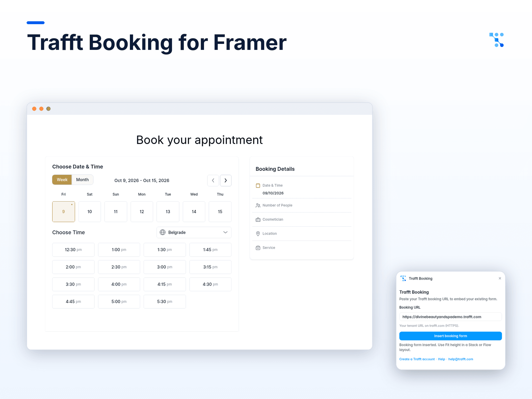Image resolution: width=532 pixels, height=399 pixels.
Task: Go to the previous week with left arrow
Action: click(x=213, y=180)
